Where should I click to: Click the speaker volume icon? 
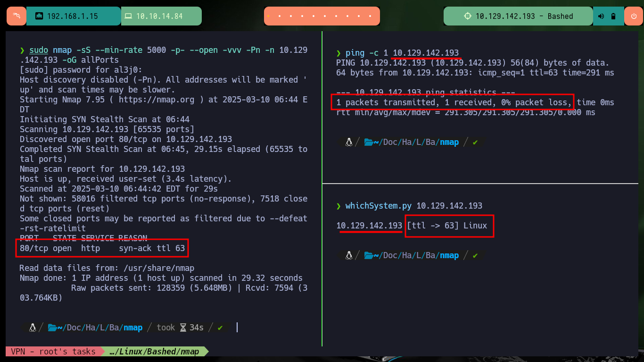click(601, 16)
